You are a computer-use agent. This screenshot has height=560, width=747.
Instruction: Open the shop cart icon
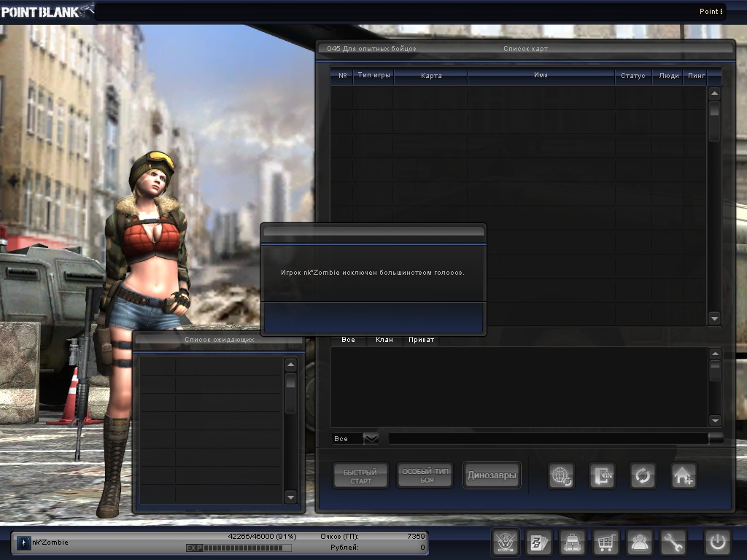pyautogui.click(x=606, y=542)
